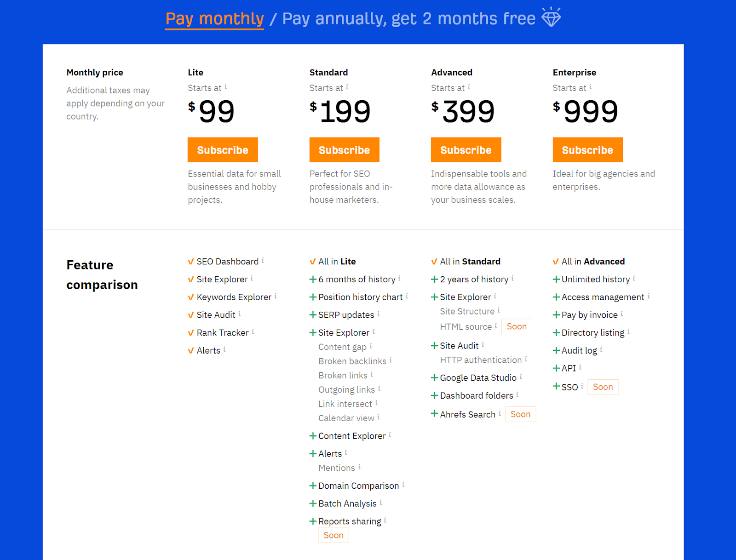Click the info icon beside Batch Analysis

(x=381, y=503)
